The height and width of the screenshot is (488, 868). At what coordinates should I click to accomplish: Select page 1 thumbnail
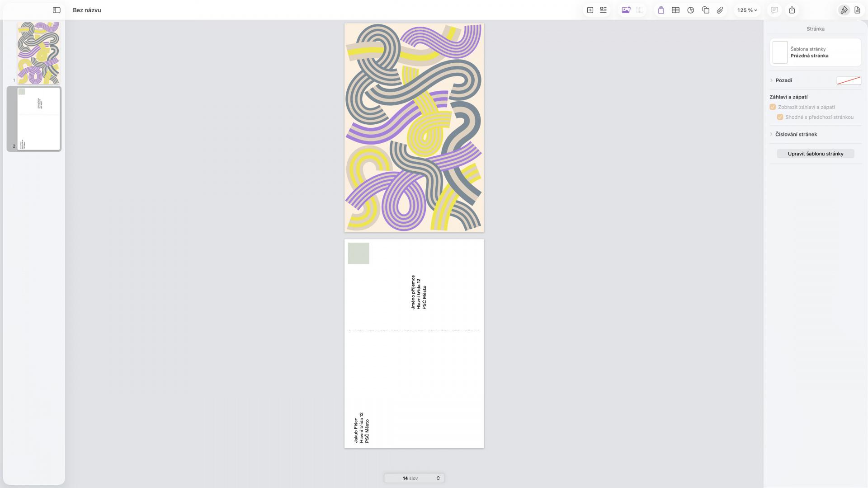click(x=38, y=53)
